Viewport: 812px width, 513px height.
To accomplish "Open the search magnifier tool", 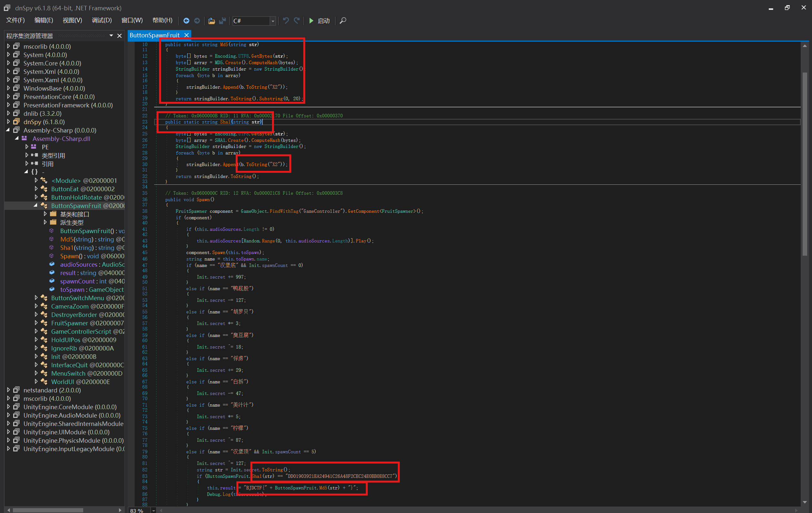I will point(343,21).
